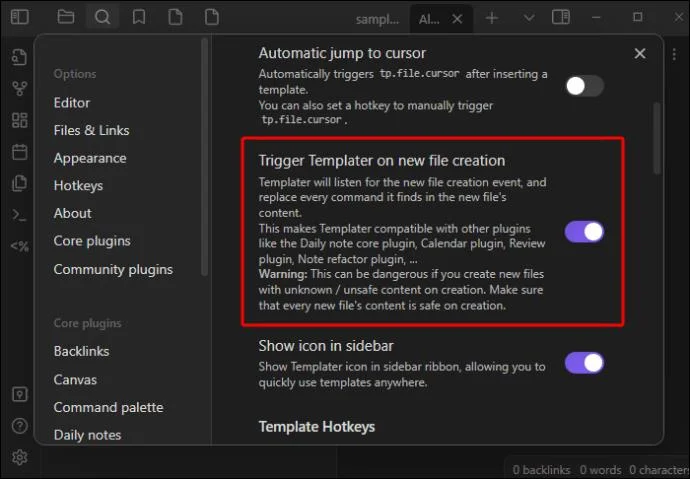Click the 0 backlinks status item
The width and height of the screenshot is (690, 479).
pos(541,470)
